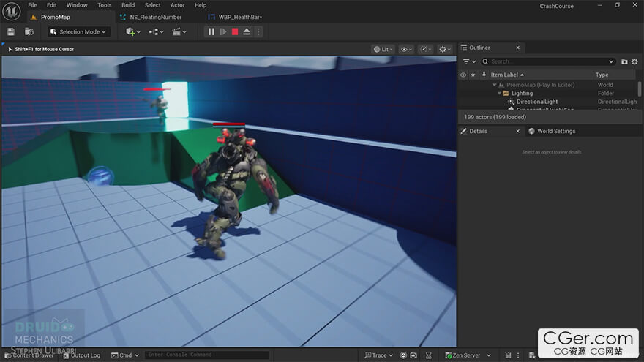The width and height of the screenshot is (644, 362).
Task: Click the Add new folder icon in Outliner
Action: click(x=624, y=61)
